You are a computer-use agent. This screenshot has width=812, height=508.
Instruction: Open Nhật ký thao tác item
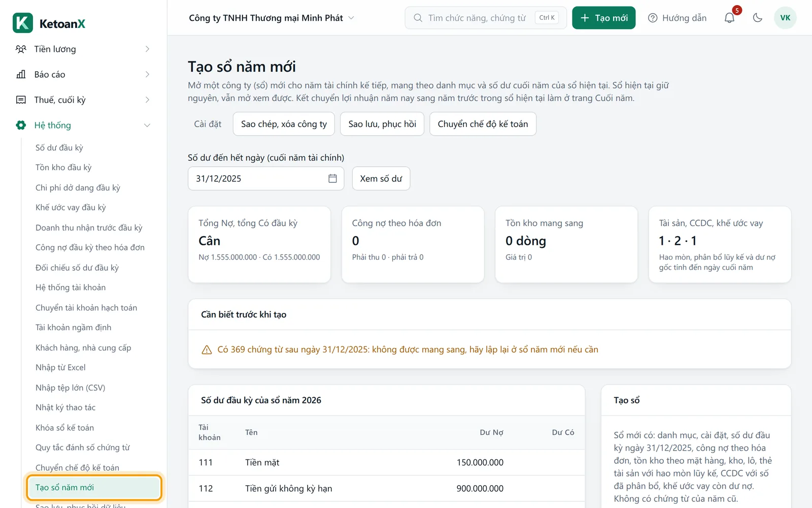[65, 407]
